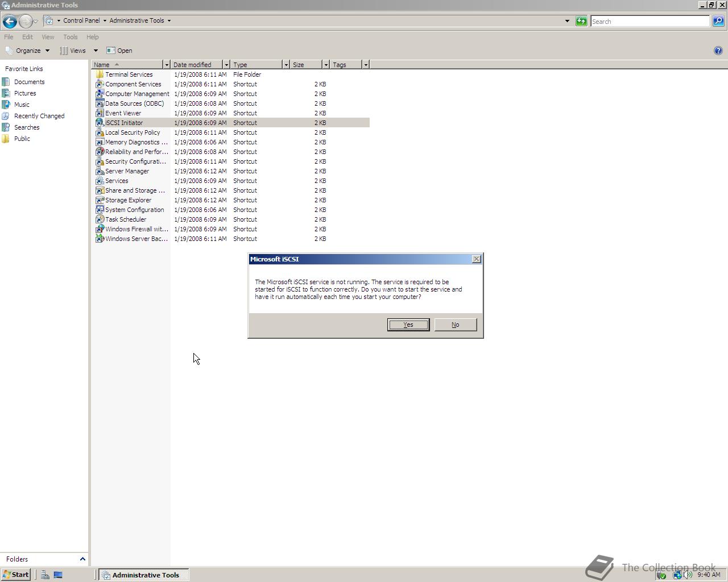Select the Windows Server Backup icon

(x=100, y=239)
